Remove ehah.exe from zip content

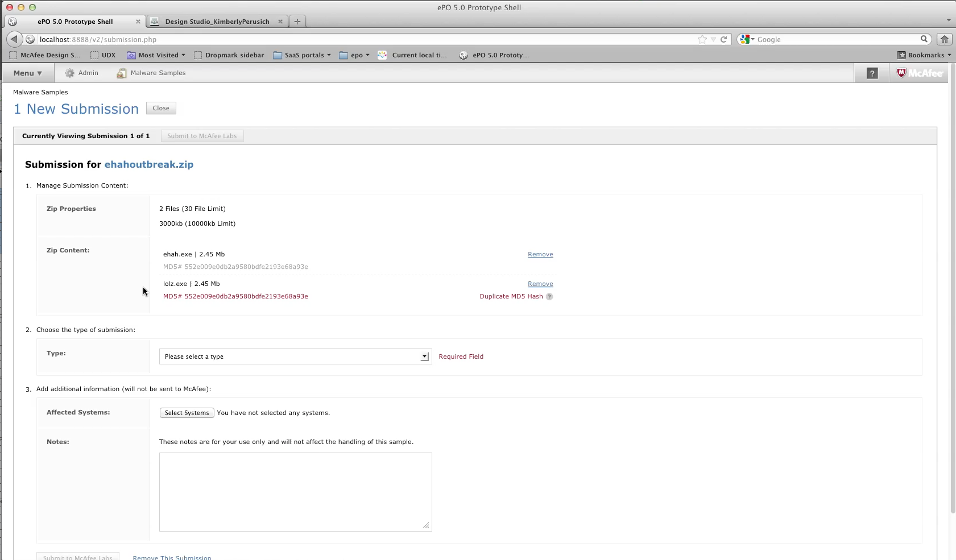pos(540,254)
